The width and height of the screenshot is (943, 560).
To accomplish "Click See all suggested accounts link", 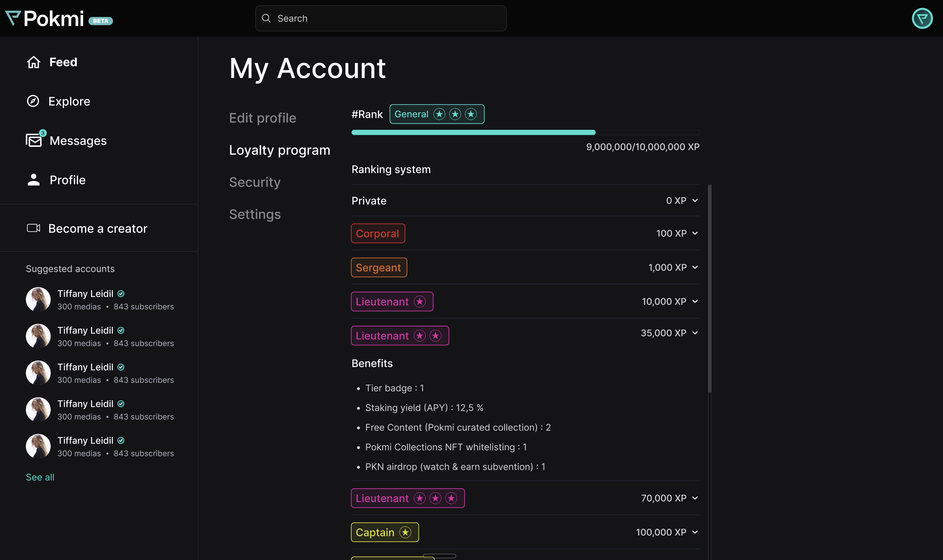I will (40, 477).
